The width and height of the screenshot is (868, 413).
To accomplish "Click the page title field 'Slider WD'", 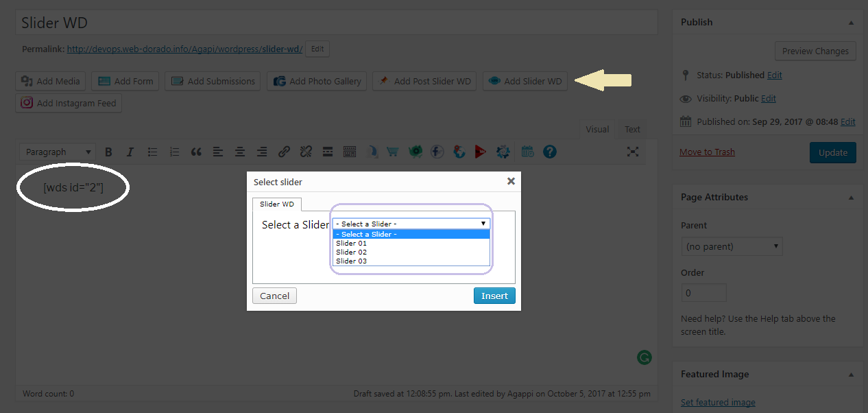I will click(337, 23).
